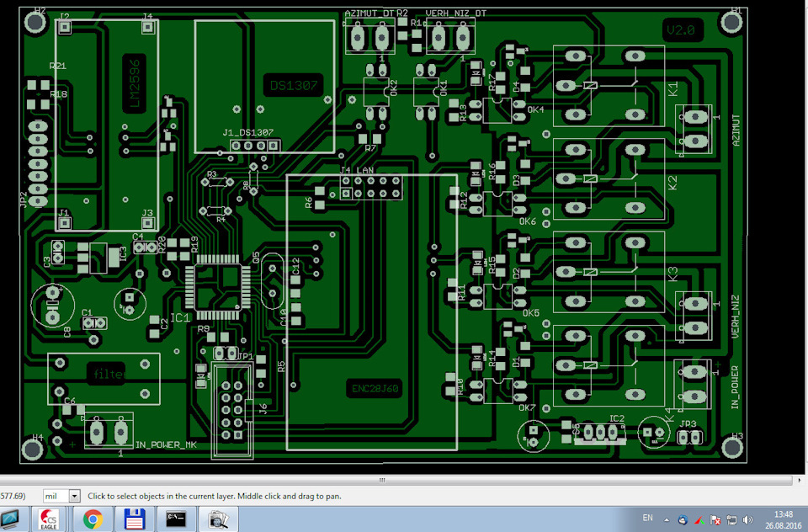Open the network tray icon
Screen dimensions: 808x532
(731, 519)
